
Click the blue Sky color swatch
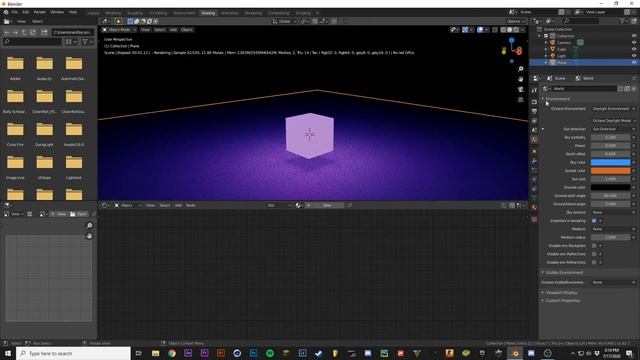(x=611, y=162)
